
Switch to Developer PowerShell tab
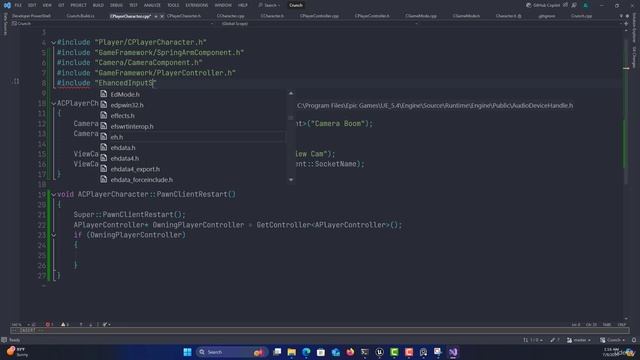(31, 16)
